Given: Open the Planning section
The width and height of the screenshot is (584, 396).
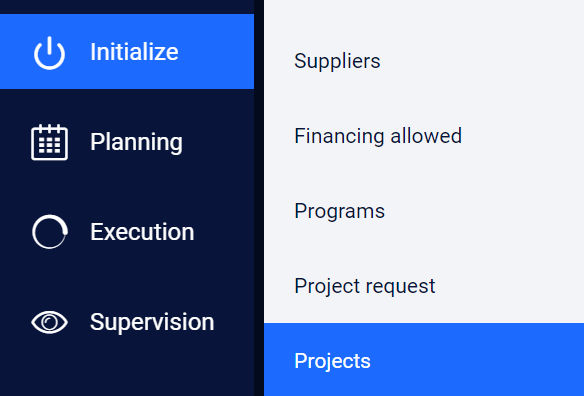Looking at the screenshot, I should pyautogui.click(x=136, y=142).
